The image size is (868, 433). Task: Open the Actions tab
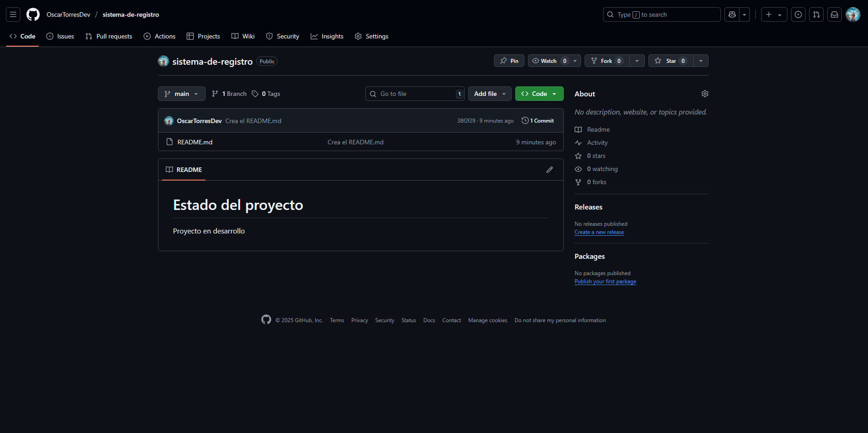click(x=159, y=36)
